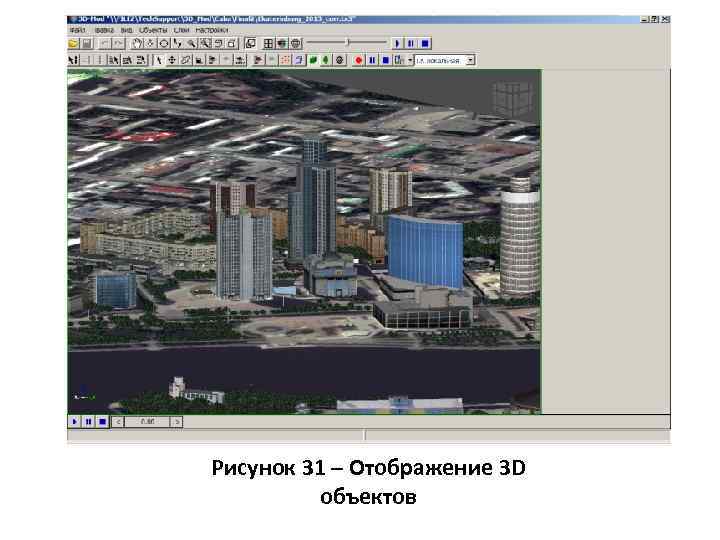
Task: Click the view cube in viewport corner
Action: (x=514, y=98)
